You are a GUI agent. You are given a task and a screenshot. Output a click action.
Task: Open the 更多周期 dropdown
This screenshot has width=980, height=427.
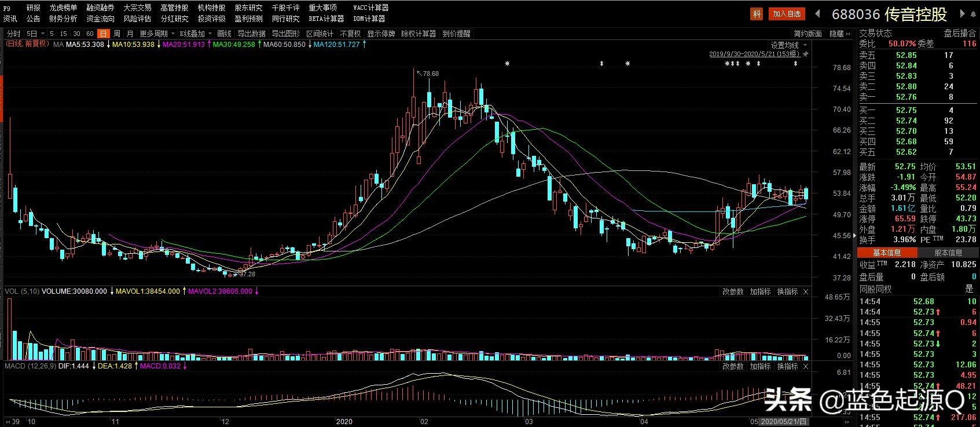pos(156,34)
